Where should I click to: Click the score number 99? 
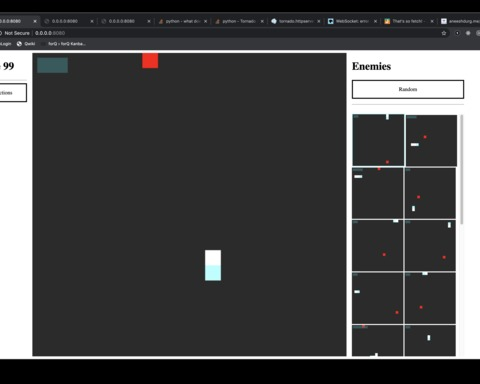9,66
